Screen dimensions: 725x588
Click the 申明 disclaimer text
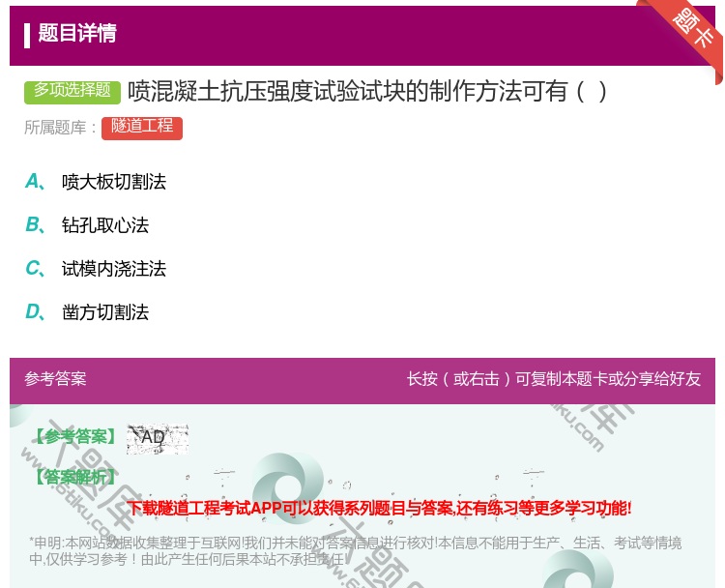tap(355, 550)
